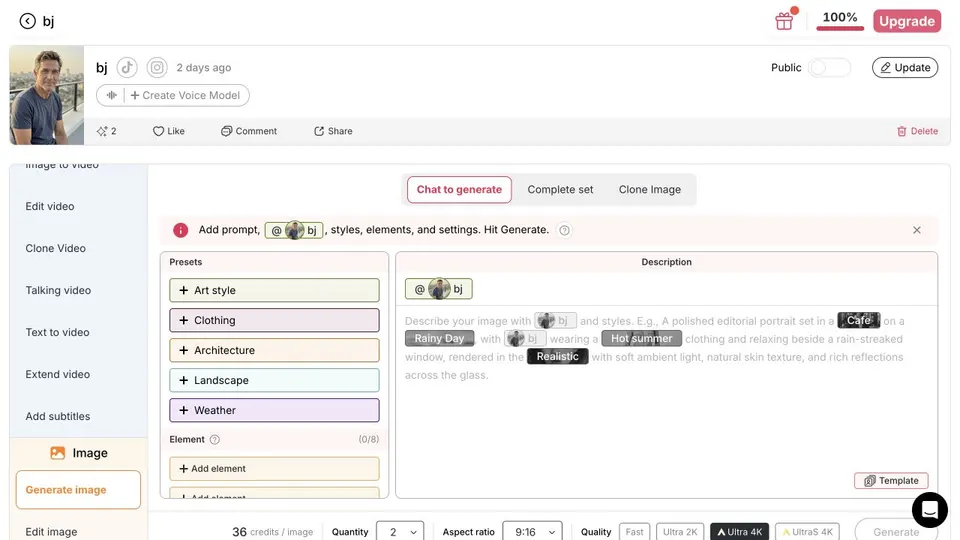Viewport: 960px width, 540px height.
Task: Switch to Chat to generate tab
Action: pos(459,190)
